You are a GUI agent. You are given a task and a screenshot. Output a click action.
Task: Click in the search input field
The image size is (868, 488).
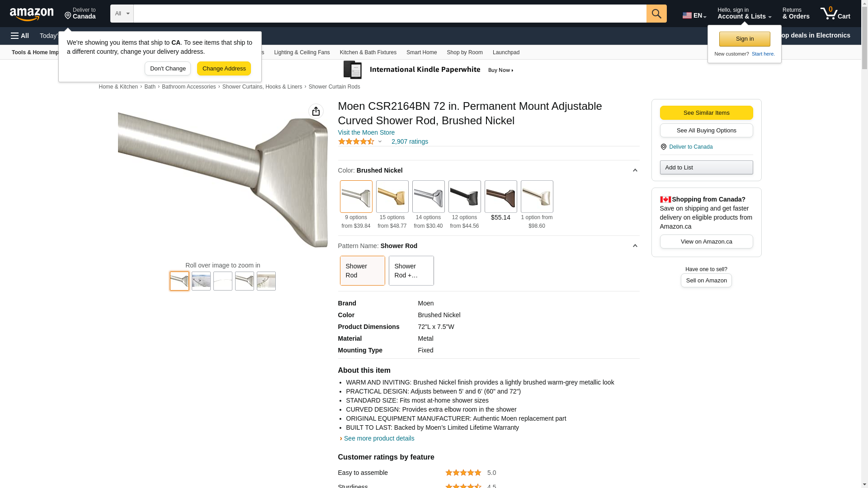(x=390, y=14)
